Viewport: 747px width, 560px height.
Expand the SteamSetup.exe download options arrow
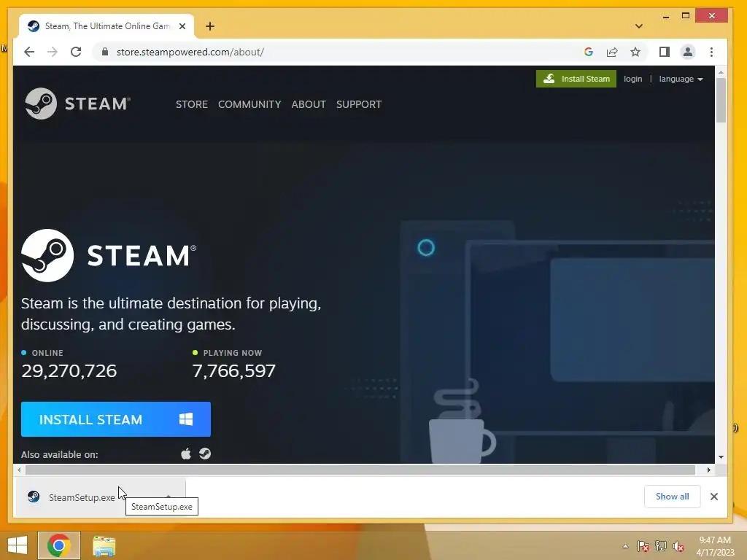[x=169, y=497]
